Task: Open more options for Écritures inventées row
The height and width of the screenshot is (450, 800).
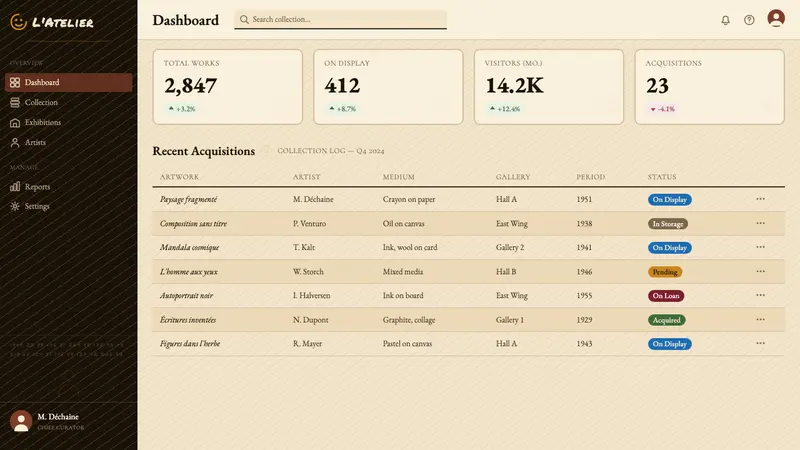Action: pyautogui.click(x=760, y=319)
